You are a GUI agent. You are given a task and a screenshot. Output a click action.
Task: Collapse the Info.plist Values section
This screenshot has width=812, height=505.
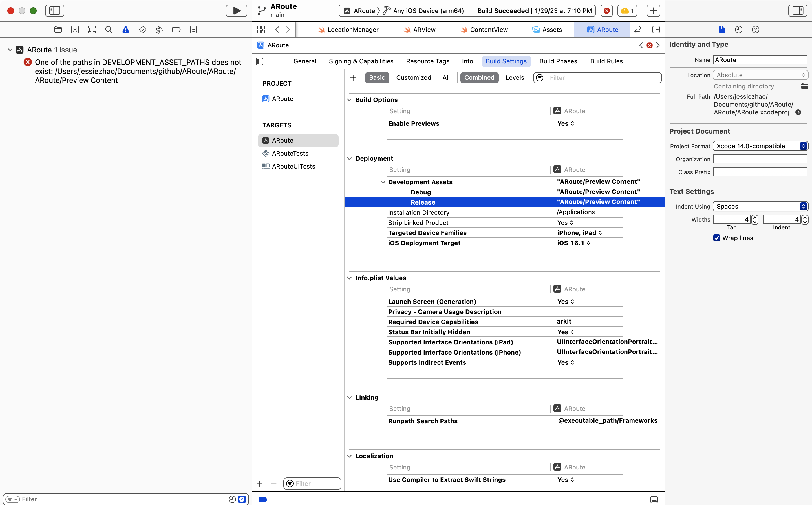click(x=349, y=278)
